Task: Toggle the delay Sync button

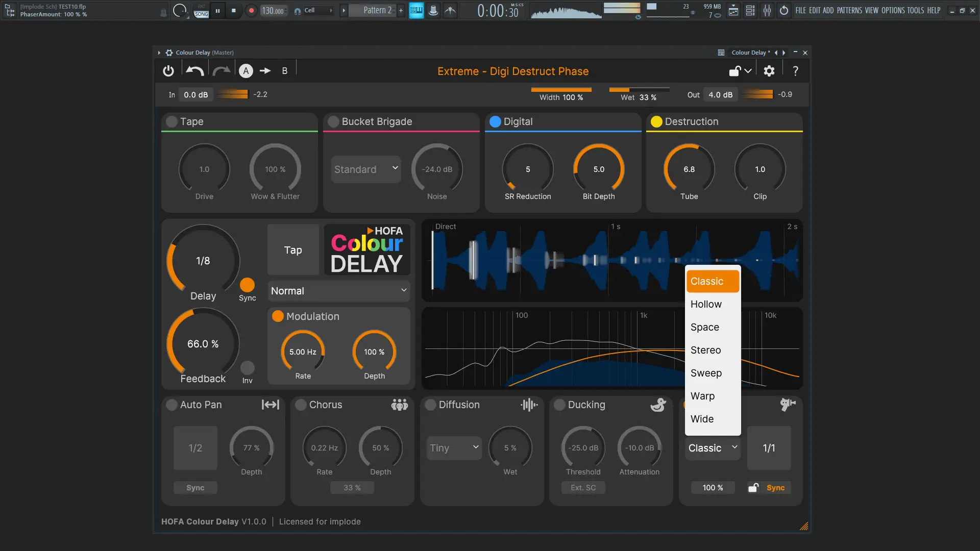Action: point(247,285)
